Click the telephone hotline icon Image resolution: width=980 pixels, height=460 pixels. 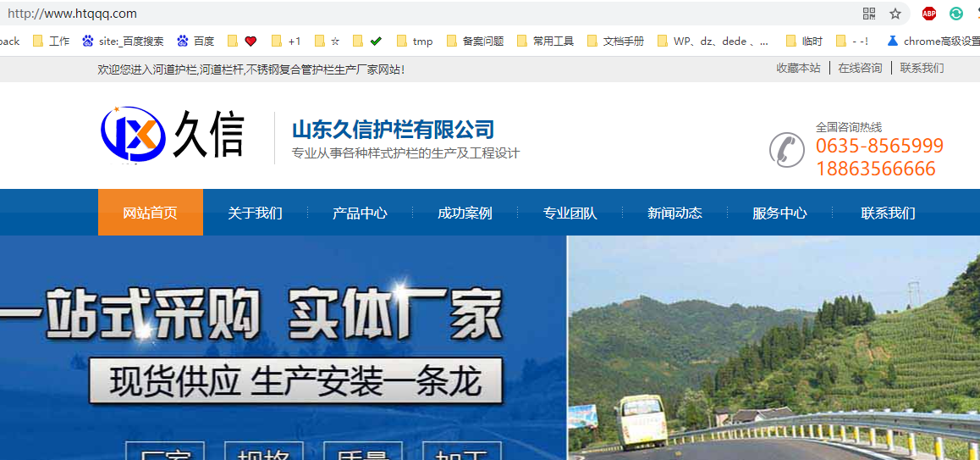point(786,150)
